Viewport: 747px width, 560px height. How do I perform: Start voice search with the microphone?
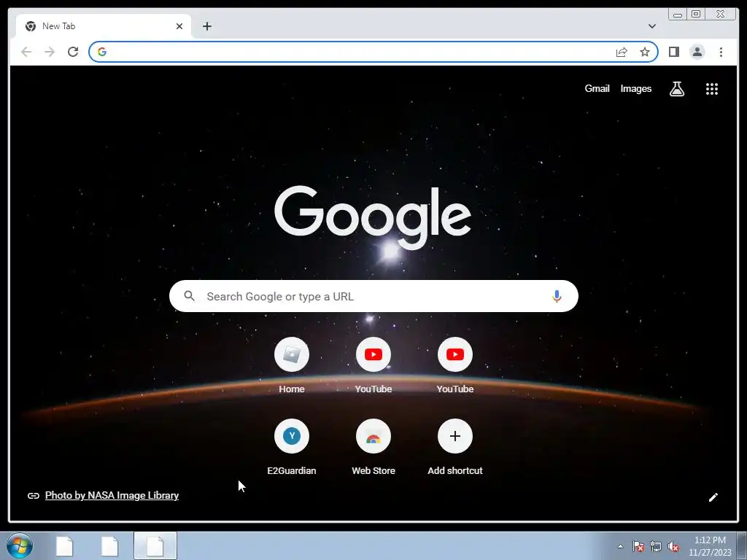point(557,296)
